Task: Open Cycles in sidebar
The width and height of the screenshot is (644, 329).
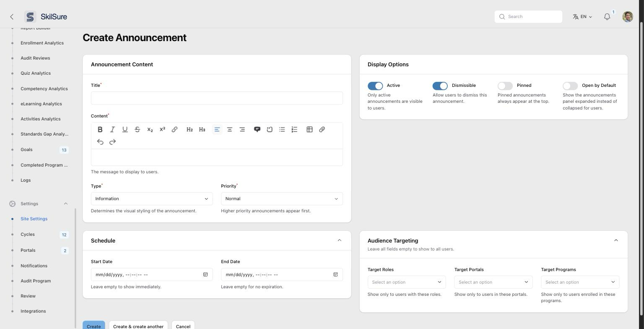Action: tap(28, 235)
